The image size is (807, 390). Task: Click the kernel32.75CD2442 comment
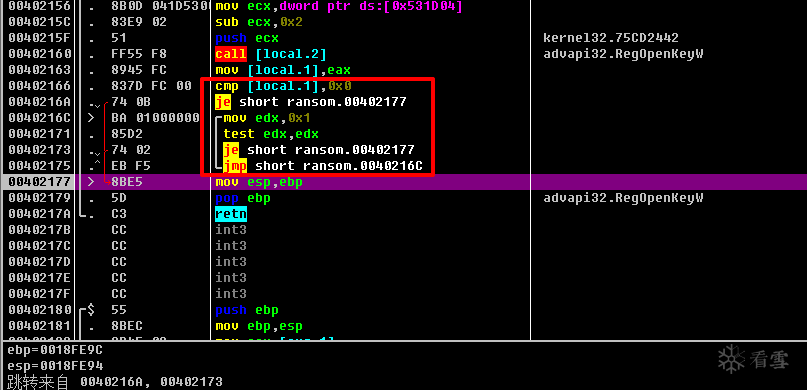611,38
